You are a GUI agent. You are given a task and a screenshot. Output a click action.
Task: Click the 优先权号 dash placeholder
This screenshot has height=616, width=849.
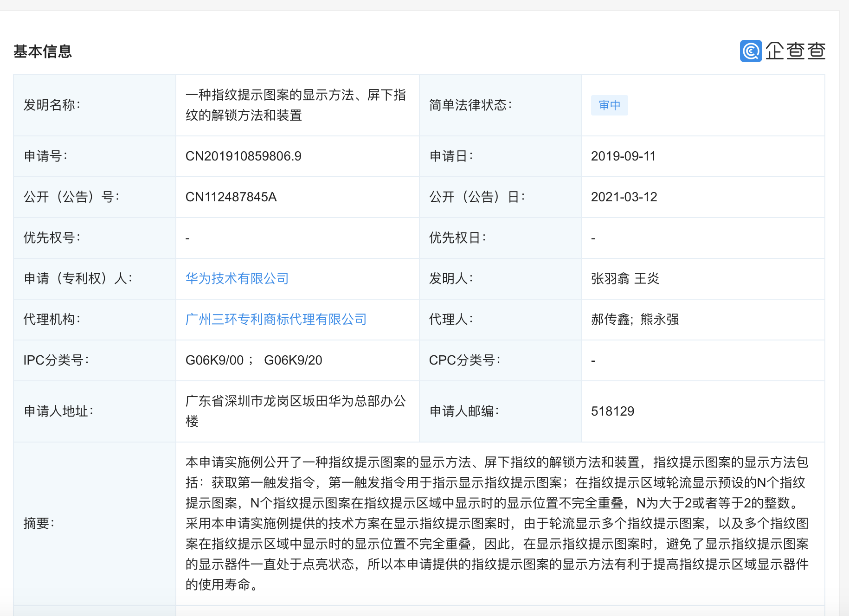[x=187, y=238]
